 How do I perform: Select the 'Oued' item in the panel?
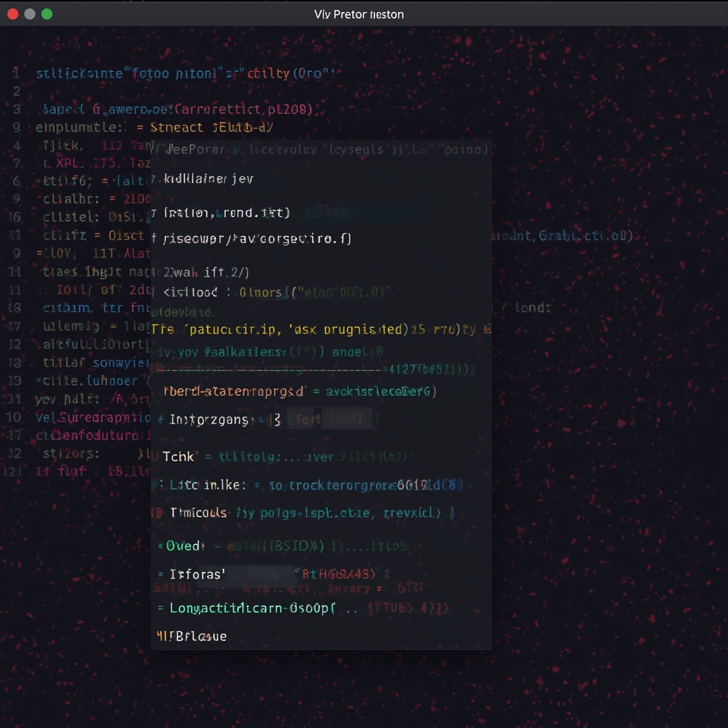184,546
